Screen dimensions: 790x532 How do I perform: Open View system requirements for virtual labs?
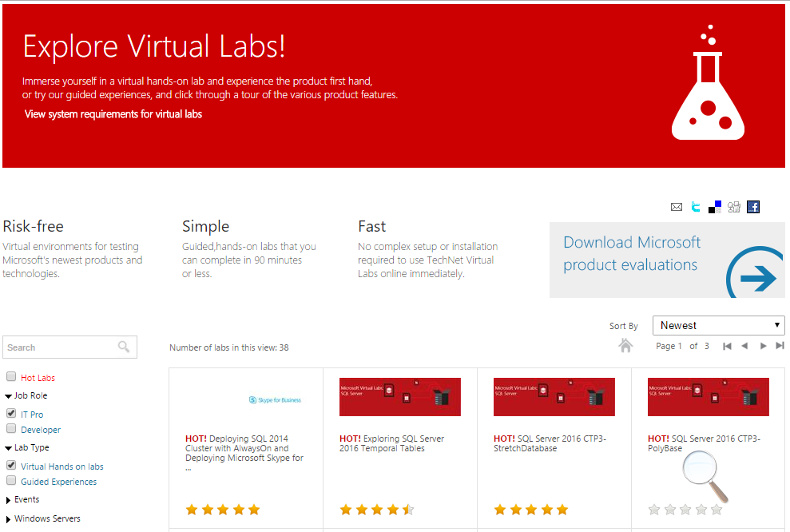[x=113, y=114]
